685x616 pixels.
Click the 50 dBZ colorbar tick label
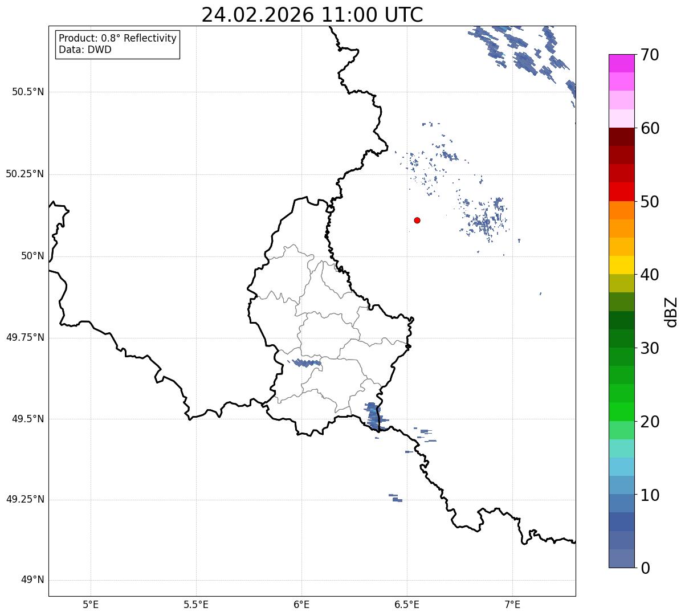pyautogui.click(x=650, y=202)
